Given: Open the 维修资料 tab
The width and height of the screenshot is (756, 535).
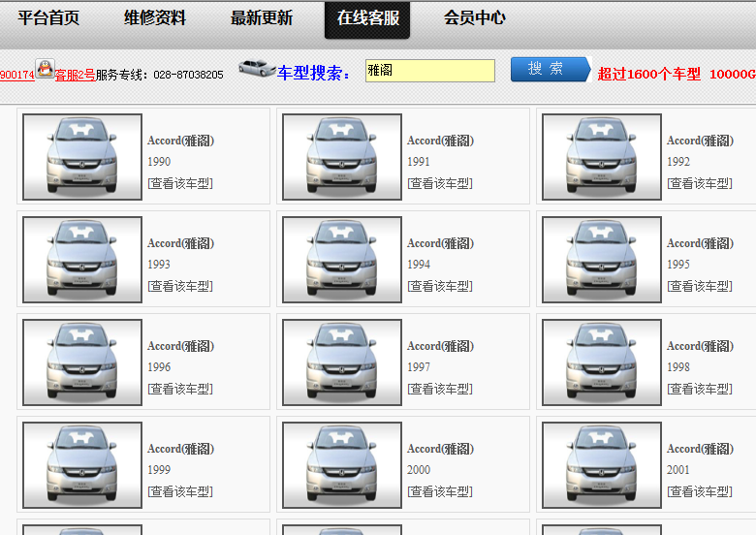Looking at the screenshot, I should click(x=155, y=18).
